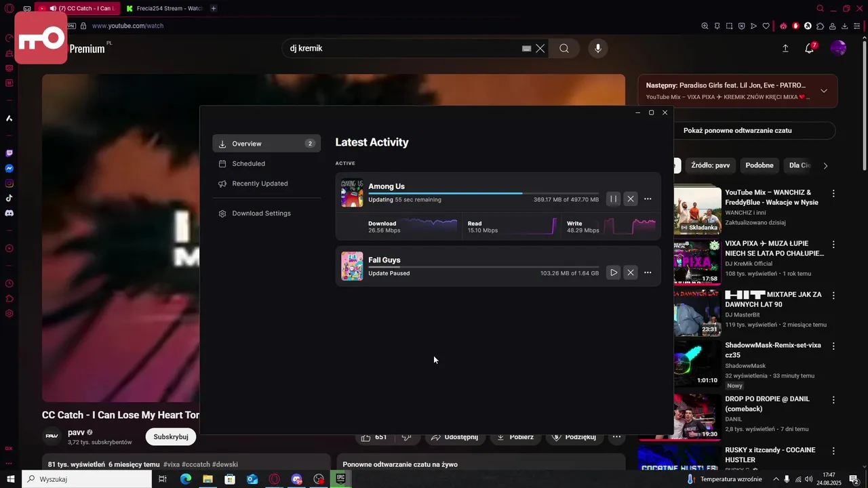Open more options for Fall Guys

pyautogui.click(x=648, y=272)
